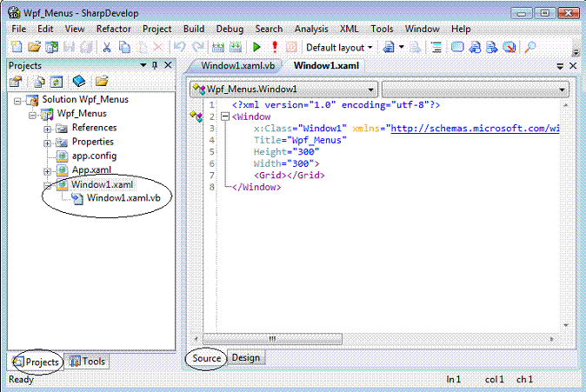This screenshot has height=392, width=586.
Task: Click the Cut scissors icon
Action: click(107, 47)
